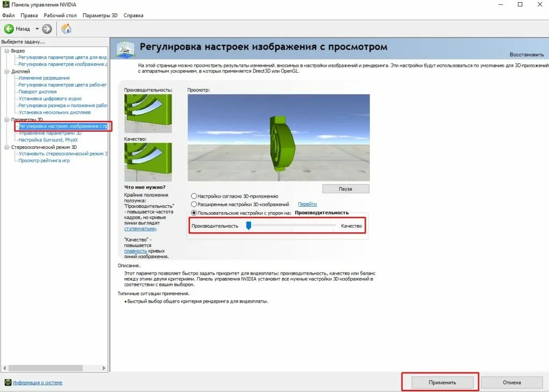The width and height of the screenshot is (549, 392).
Task: Click the 3D page header icon
Action: click(125, 49)
